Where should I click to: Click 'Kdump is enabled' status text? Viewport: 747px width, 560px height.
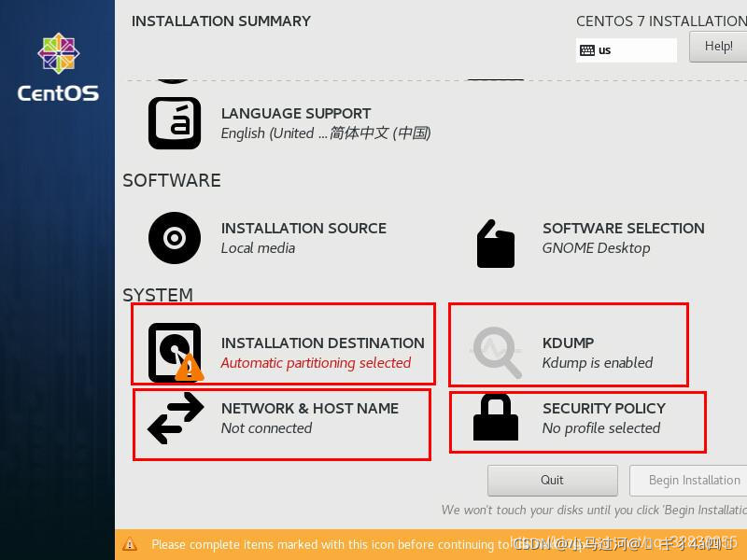598,363
